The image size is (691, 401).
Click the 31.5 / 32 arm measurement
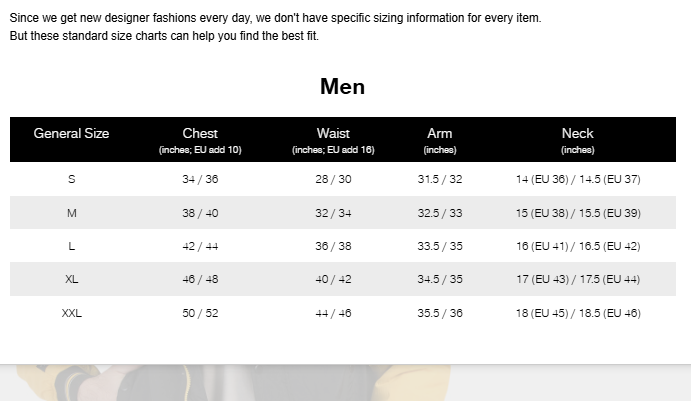click(439, 179)
